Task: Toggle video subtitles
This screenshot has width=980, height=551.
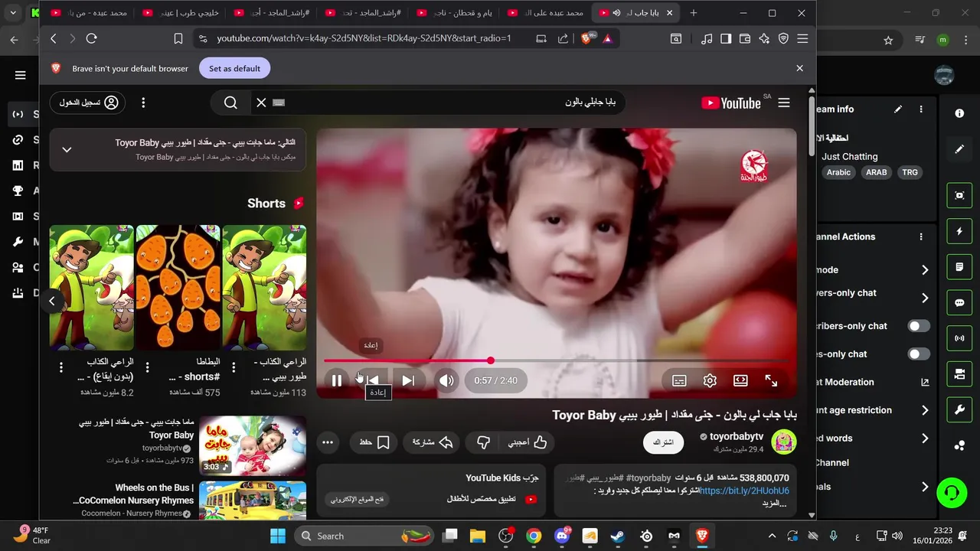Action: (x=679, y=380)
